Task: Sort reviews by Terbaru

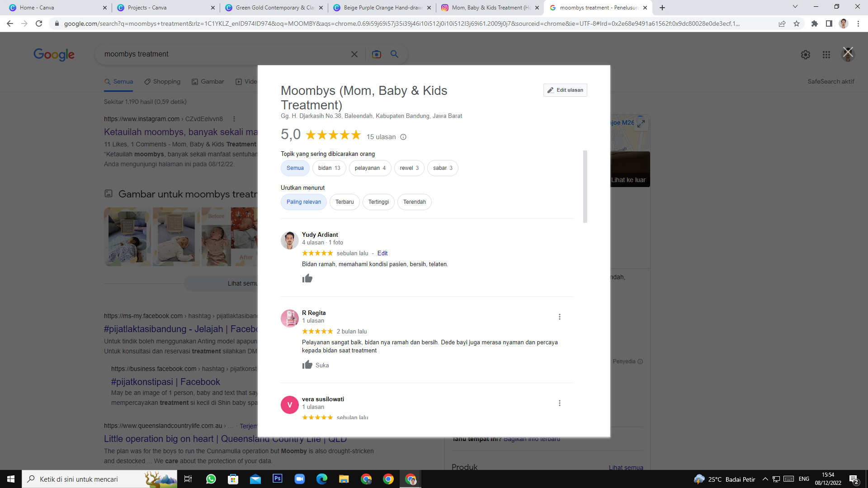Action: click(344, 202)
